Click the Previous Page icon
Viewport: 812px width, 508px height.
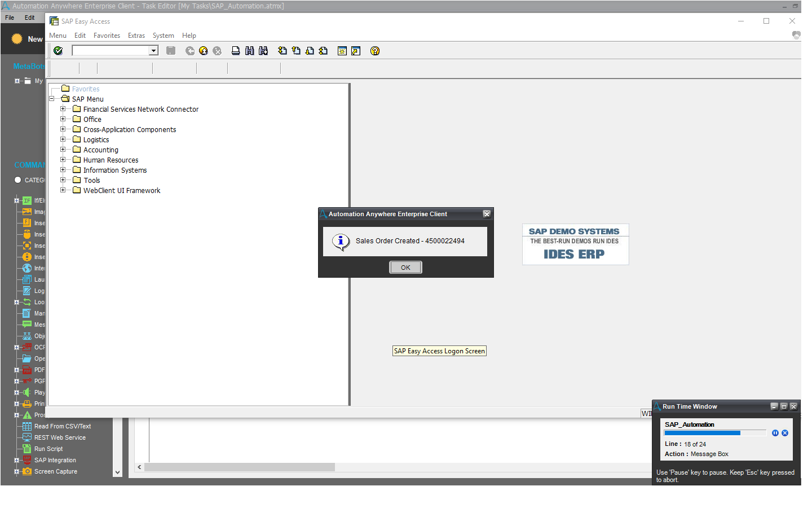tap(296, 51)
